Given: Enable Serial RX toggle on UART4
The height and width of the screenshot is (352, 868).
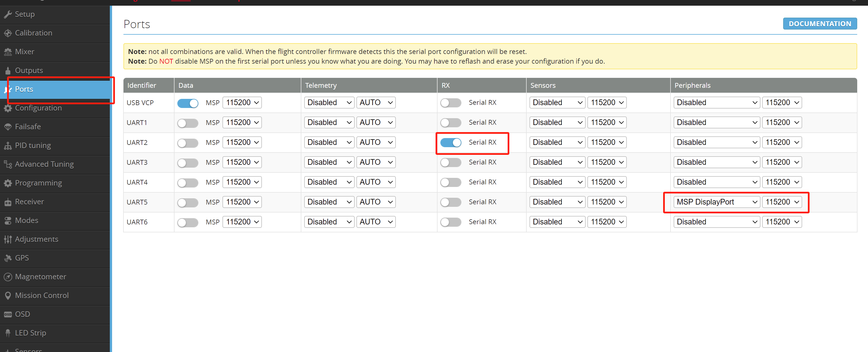Looking at the screenshot, I should (x=451, y=182).
